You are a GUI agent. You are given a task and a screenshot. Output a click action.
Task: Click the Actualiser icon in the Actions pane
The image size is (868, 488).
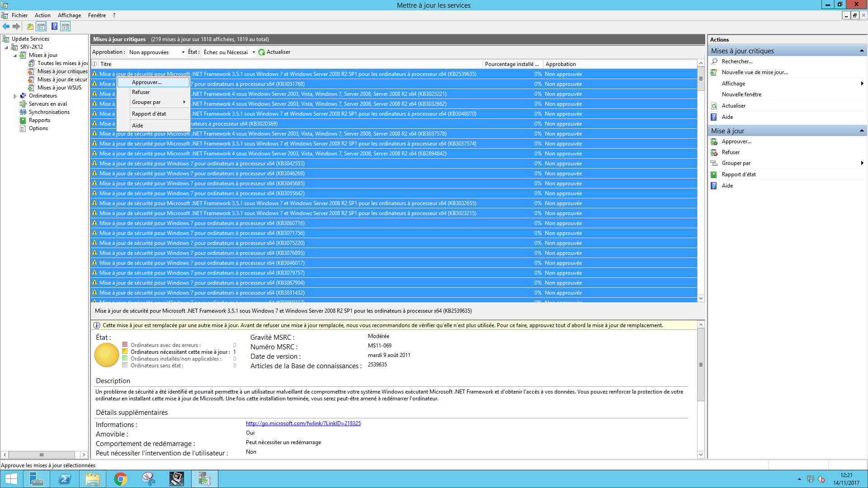point(714,106)
